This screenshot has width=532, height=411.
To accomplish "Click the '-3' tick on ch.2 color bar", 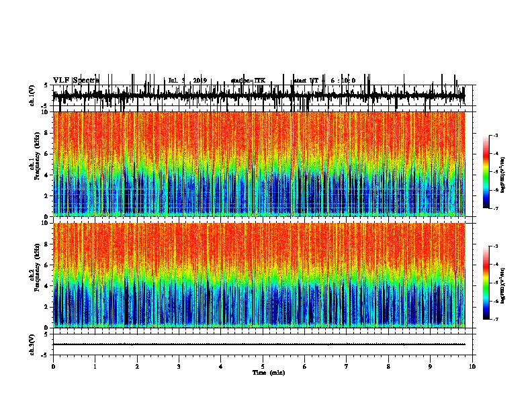I will tap(495, 246).
